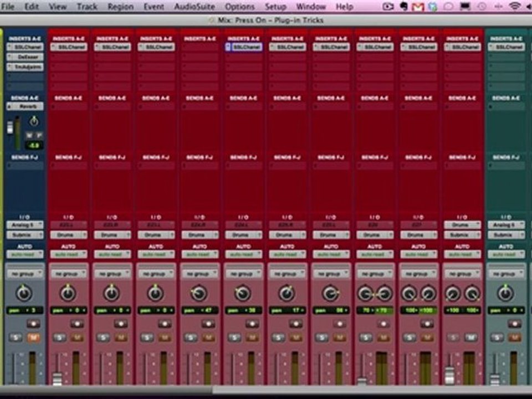This screenshot has height=399, width=532.
Task: Open the DeEsser insert plug-in
Action: (x=25, y=57)
